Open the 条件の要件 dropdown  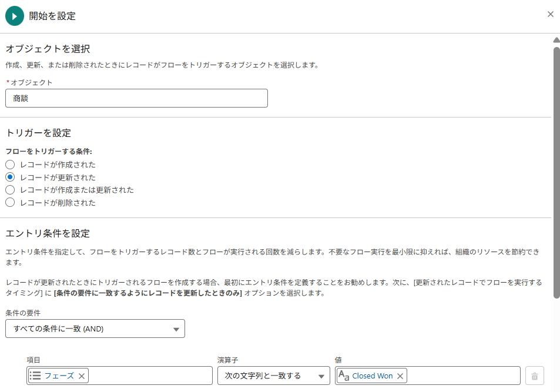click(x=95, y=329)
